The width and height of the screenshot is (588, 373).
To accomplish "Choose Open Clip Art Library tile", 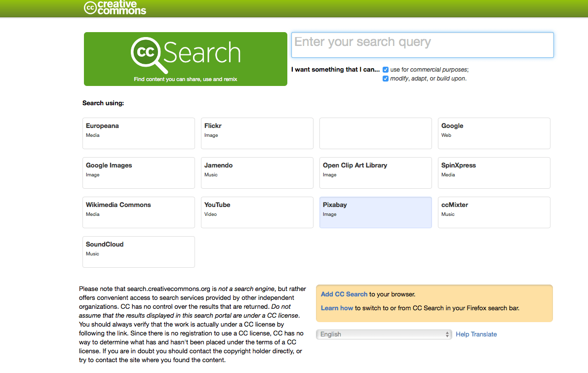I will [375, 172].
